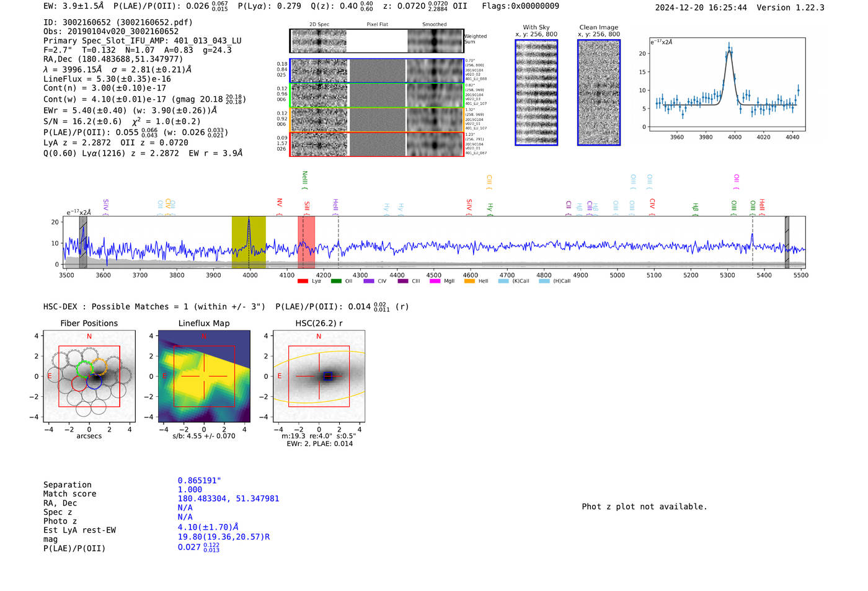
Task: Pick the magenta MgII legend swatch
Action: (x=436, y=281)
